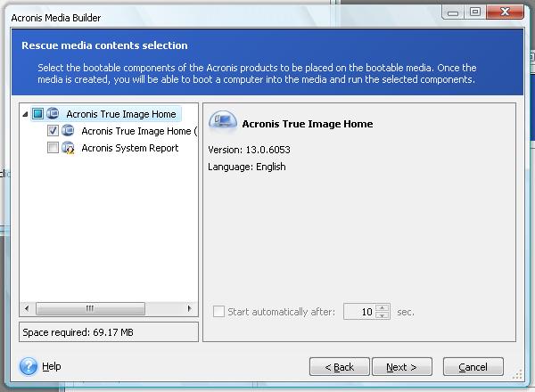Click the horizontal scrollbar thumb in tree
Image resolution: width=535 pixels, height=392 pixels.
pyautogui.click(x=90, y=309)
